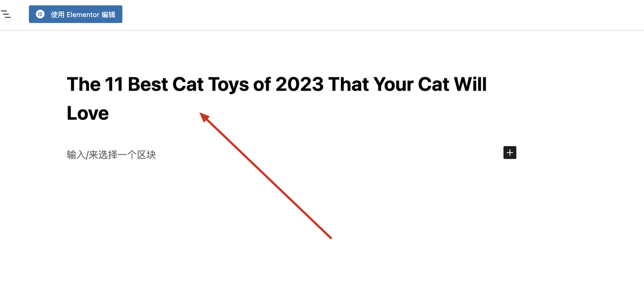Screen dimensions: 644x288
Task: Click the "编辑" text on the Elementor button
Action: pyautogui.click(x=108, y=15)
